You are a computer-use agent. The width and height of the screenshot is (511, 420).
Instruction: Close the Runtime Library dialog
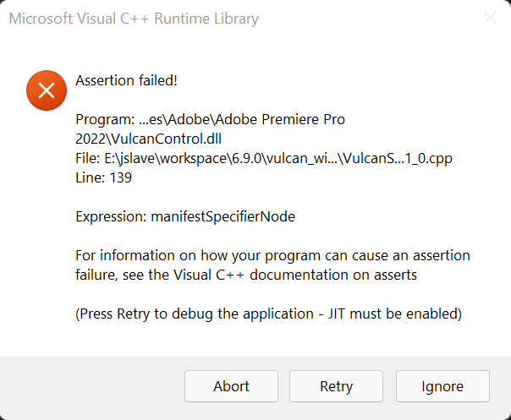490,18
